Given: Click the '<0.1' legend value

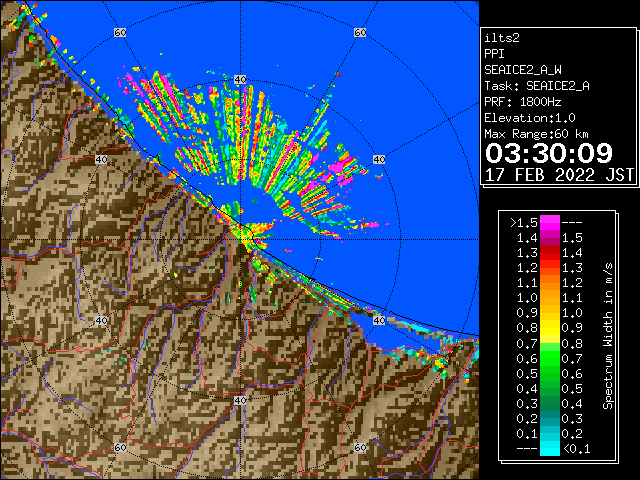Looking at the screenshot, I should [576, 449].
